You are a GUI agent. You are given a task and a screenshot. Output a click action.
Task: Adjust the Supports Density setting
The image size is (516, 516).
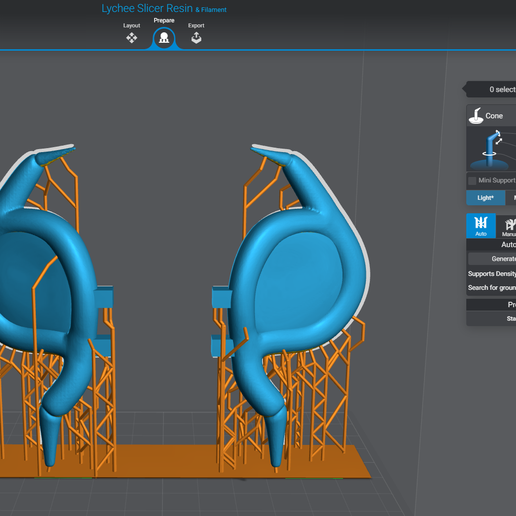point(492,274)
